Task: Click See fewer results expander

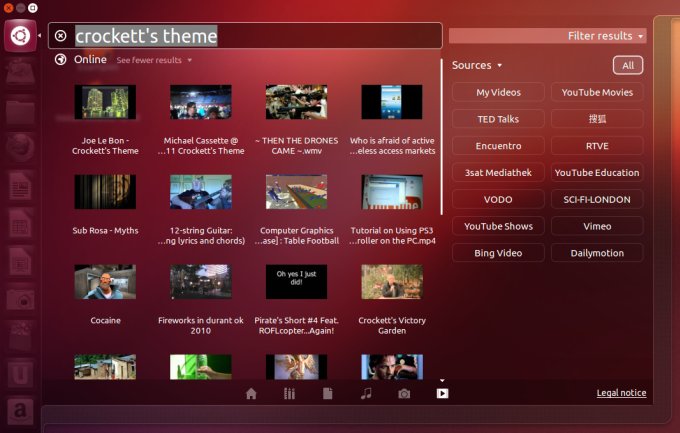Action: click(x=154, y=60)
